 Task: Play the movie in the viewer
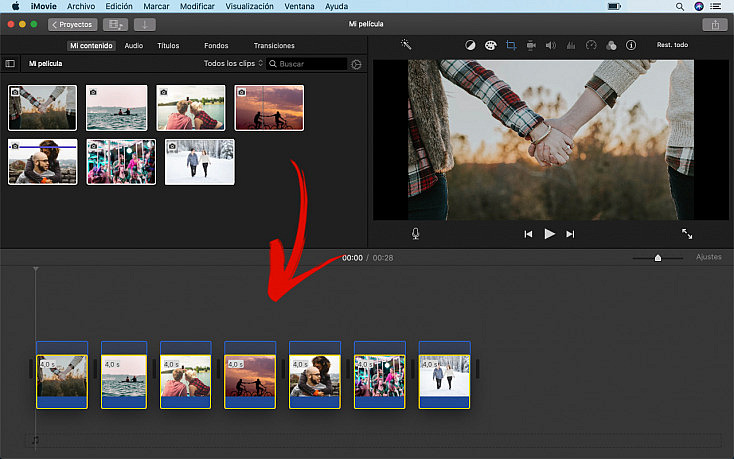[x=550, y=233]
